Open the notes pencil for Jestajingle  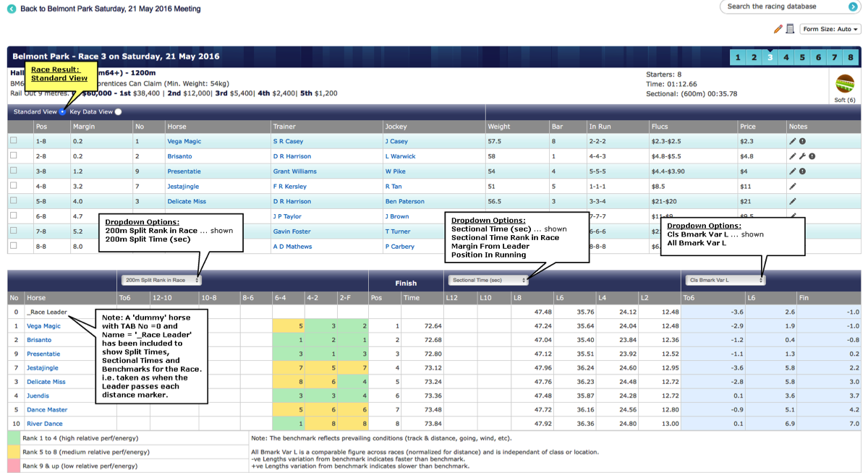[x=793, y=187]
